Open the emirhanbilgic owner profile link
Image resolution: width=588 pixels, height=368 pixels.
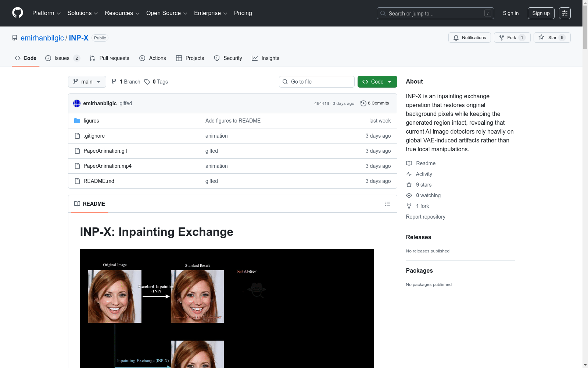pos(42,38)
